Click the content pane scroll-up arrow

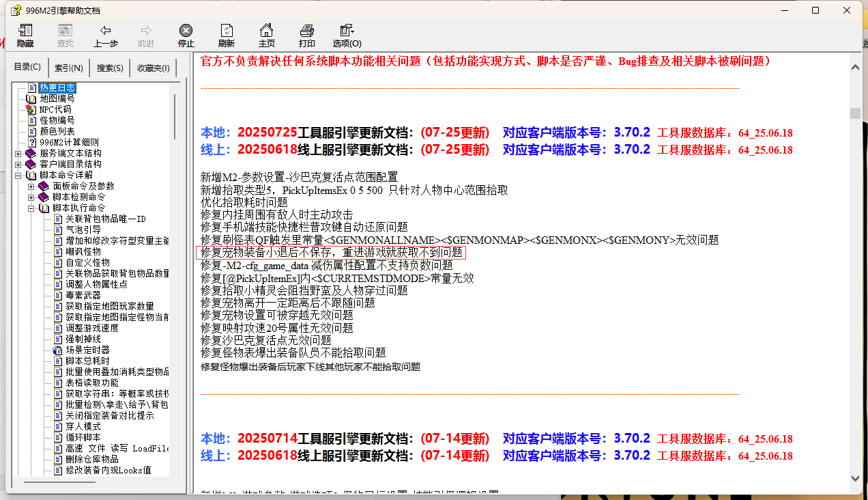(855, 67)
